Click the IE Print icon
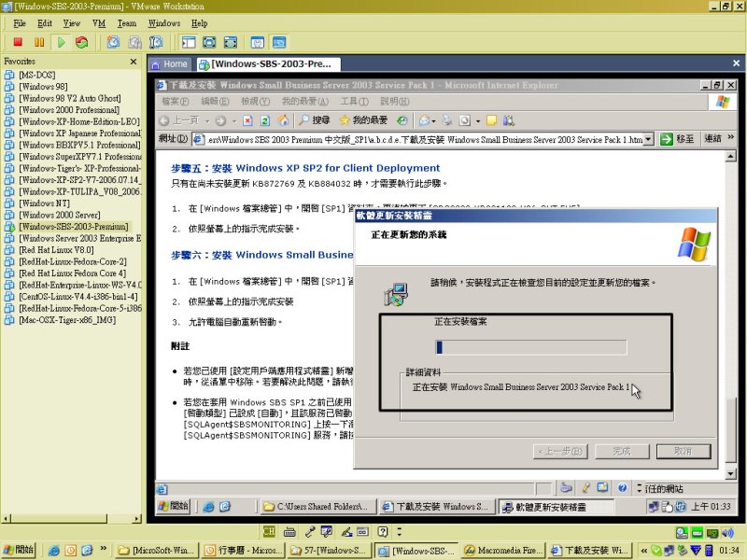Image resolution: width=747 pixels, height=560 pixels. point(447,120)
